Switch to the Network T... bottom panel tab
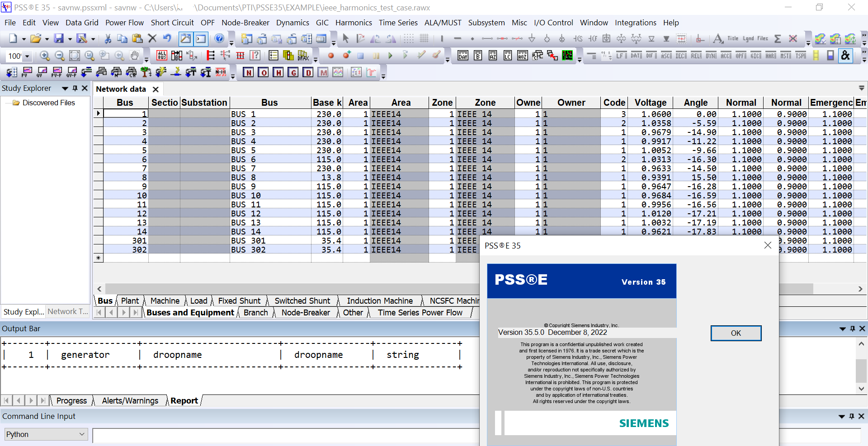Viewport: 868px width, 446px height. pos(68,311)
